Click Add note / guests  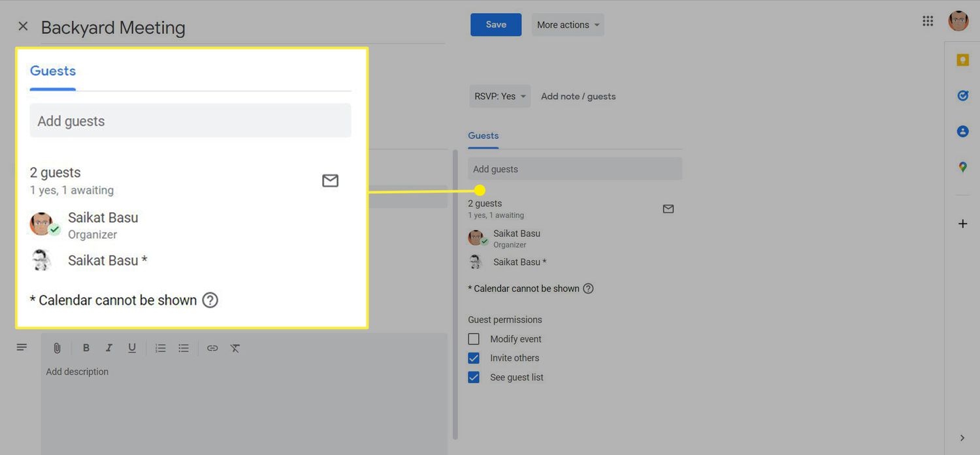(x=578, y=96)
